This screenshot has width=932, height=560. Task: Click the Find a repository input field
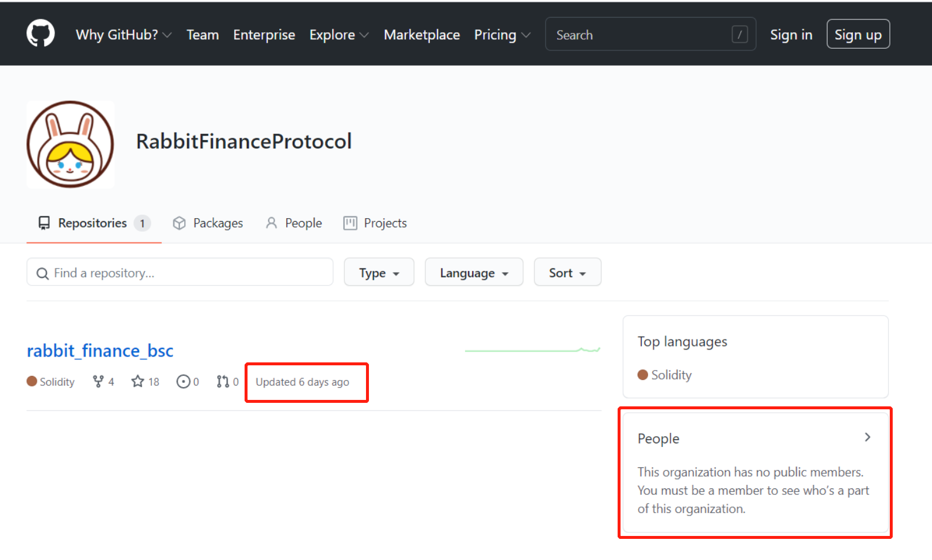point(179,273)
